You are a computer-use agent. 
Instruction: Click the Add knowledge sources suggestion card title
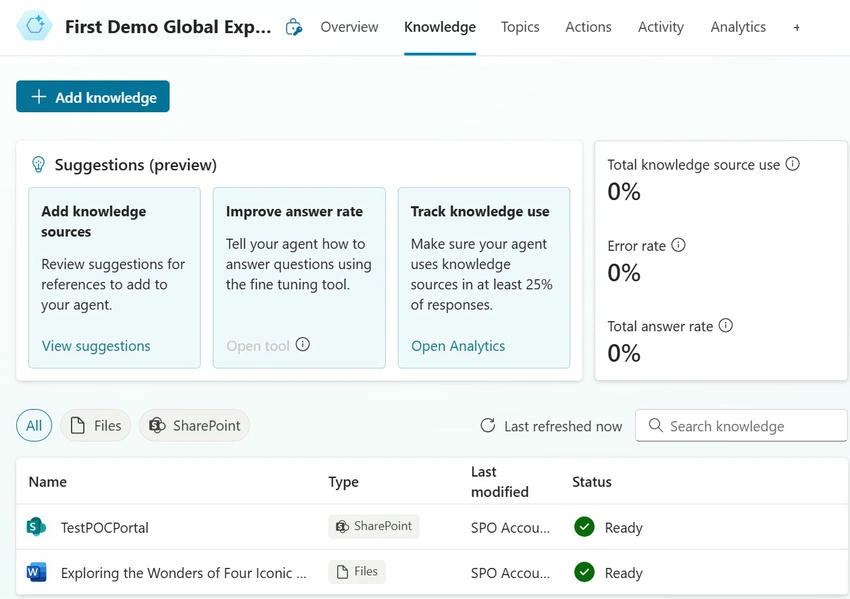point(94,221)
